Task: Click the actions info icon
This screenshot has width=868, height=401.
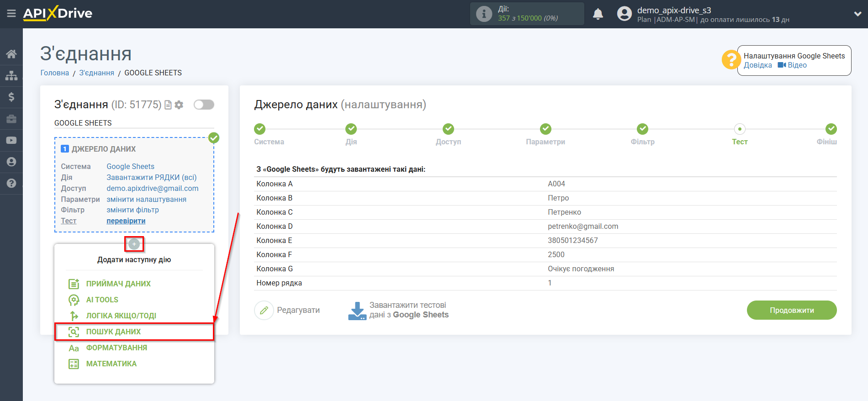Action: [x=484, y=14]
